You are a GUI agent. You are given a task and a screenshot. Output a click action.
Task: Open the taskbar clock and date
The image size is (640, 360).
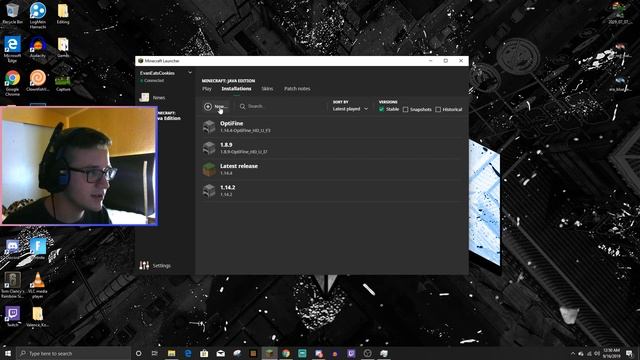611,353
